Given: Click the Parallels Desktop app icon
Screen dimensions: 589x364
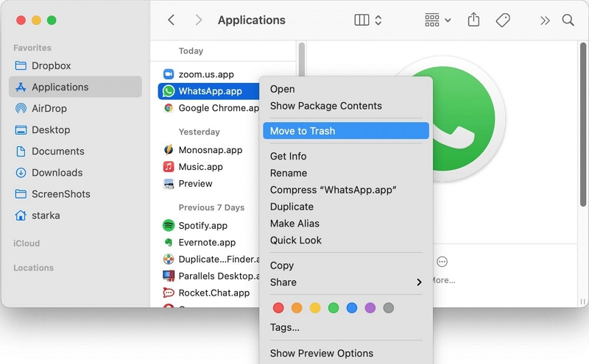Looking at the screenshot, I should pyautogui.click(x=169, y=276).
